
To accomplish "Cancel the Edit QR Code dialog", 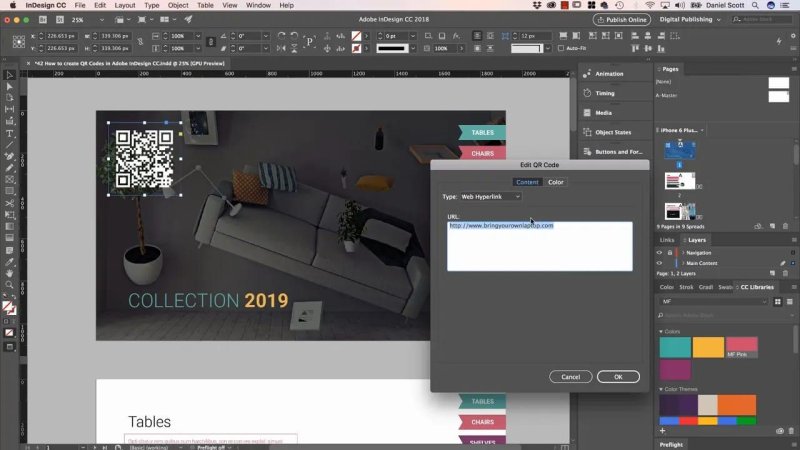I will click(x=570, y=377).
